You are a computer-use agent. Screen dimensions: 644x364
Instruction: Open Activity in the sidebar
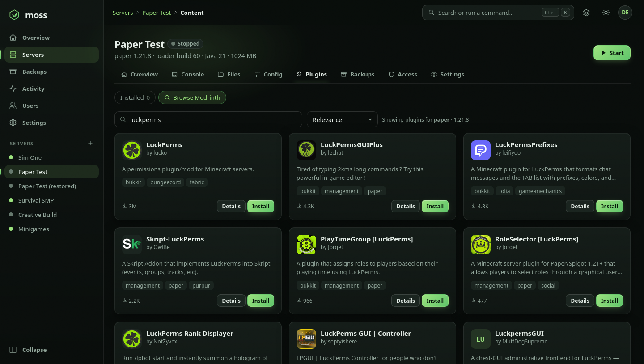(x=51, y=89)
